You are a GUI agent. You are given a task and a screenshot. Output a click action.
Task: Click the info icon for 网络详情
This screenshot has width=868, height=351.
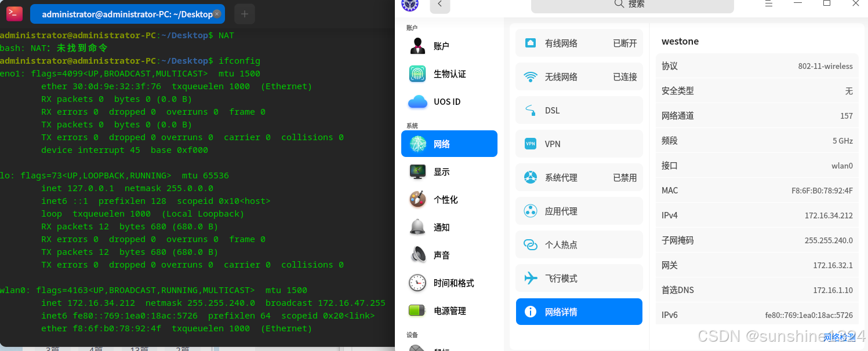(x=531, y=312)
